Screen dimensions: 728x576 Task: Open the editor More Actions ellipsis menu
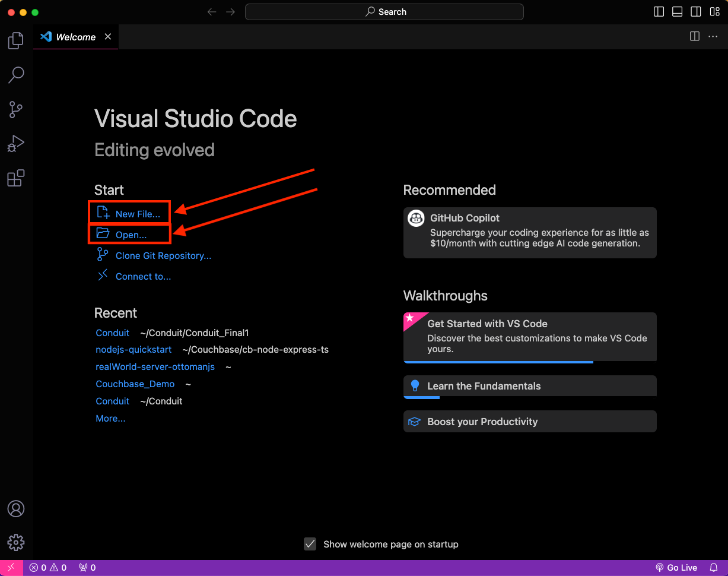coord(713,37)
